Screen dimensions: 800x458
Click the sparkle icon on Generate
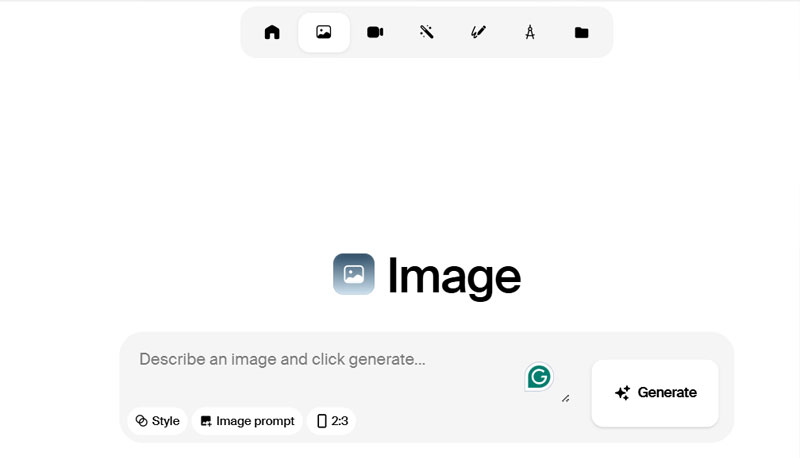(622, 393)
